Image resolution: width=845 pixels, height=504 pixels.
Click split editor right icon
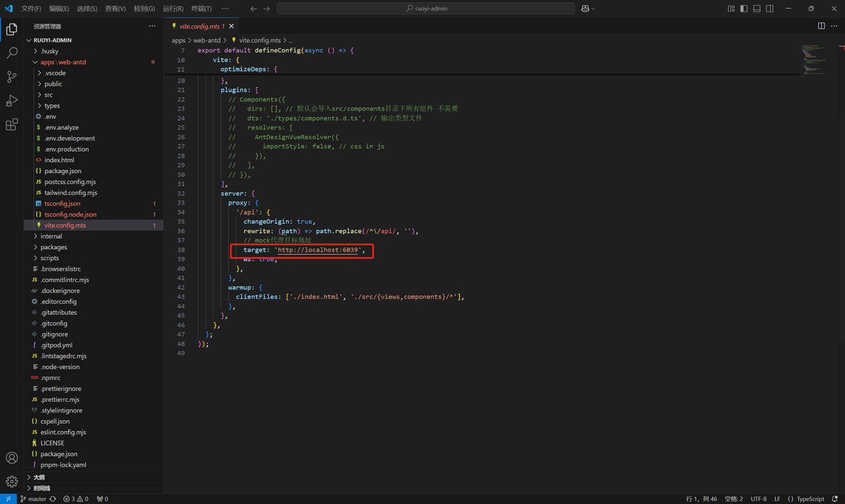821,26
